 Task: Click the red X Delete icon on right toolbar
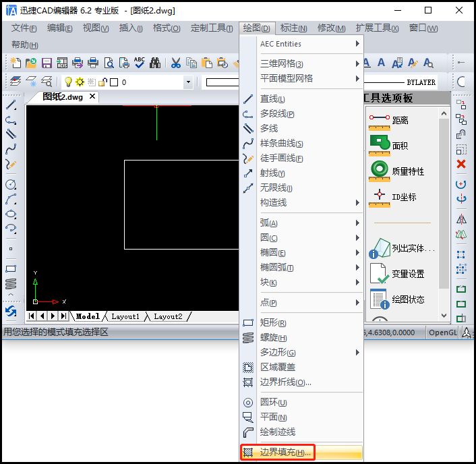coord(461,164)
